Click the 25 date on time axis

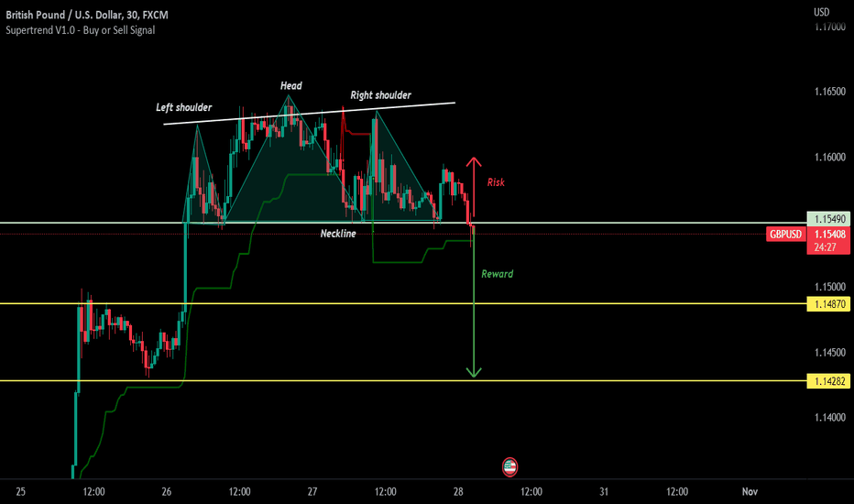point(21,491)
